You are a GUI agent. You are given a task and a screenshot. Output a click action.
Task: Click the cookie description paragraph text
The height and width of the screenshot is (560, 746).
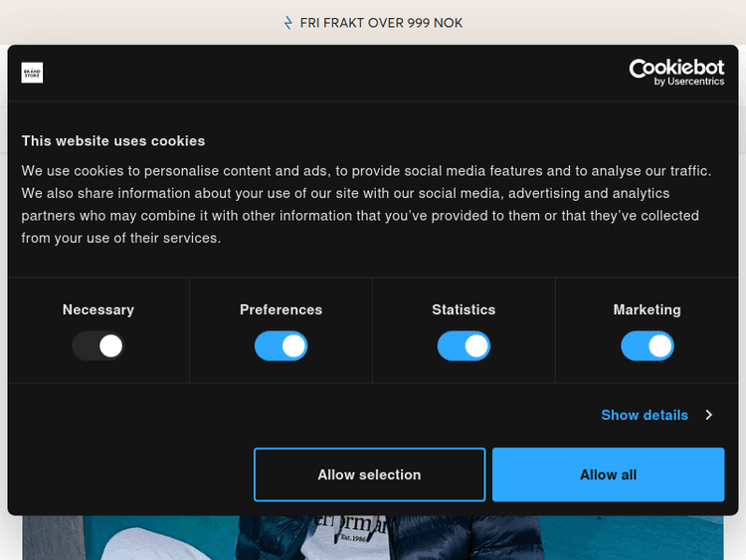tap(366, 204)
